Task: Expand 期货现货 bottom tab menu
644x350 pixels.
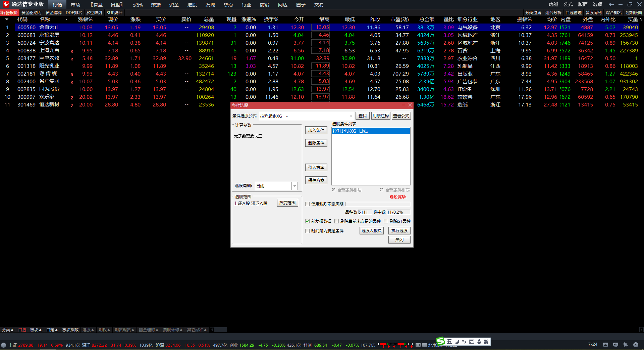Action: (124, 330)
